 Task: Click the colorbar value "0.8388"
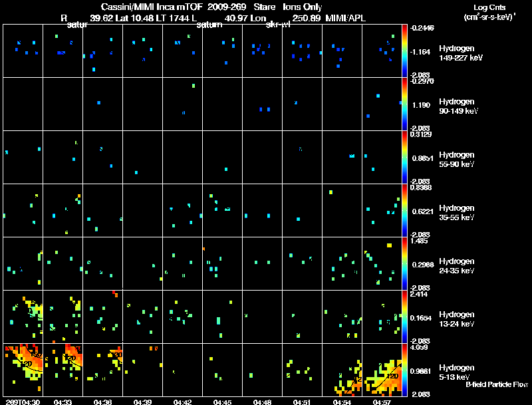point(421,188)
